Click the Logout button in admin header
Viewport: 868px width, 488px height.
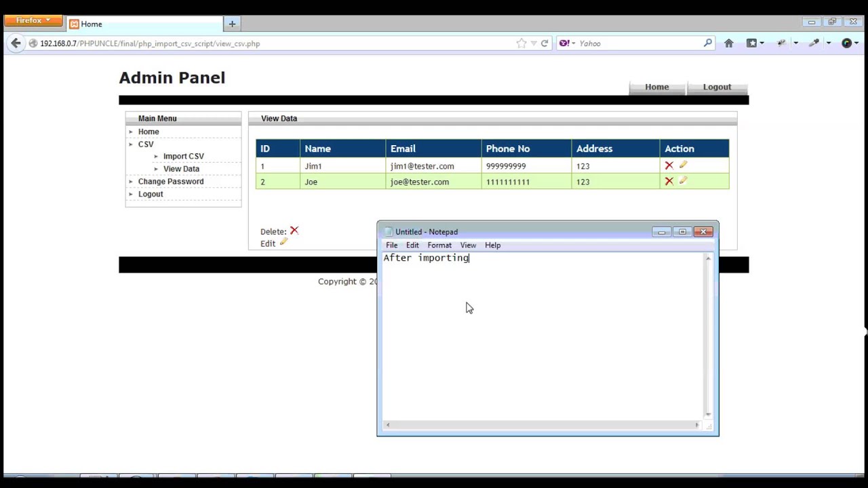[717, 87]
